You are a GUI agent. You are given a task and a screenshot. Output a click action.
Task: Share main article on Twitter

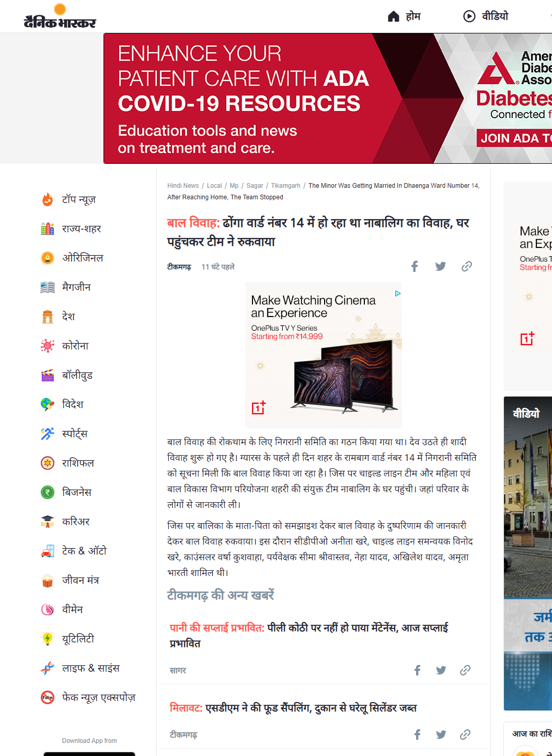(x=441, y=266)
